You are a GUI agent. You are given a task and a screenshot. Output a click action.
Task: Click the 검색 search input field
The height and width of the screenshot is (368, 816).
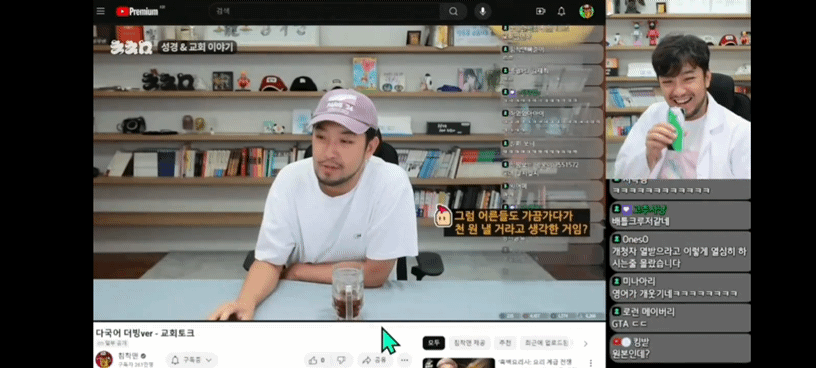pyautogui.click(x=324, y=11)
